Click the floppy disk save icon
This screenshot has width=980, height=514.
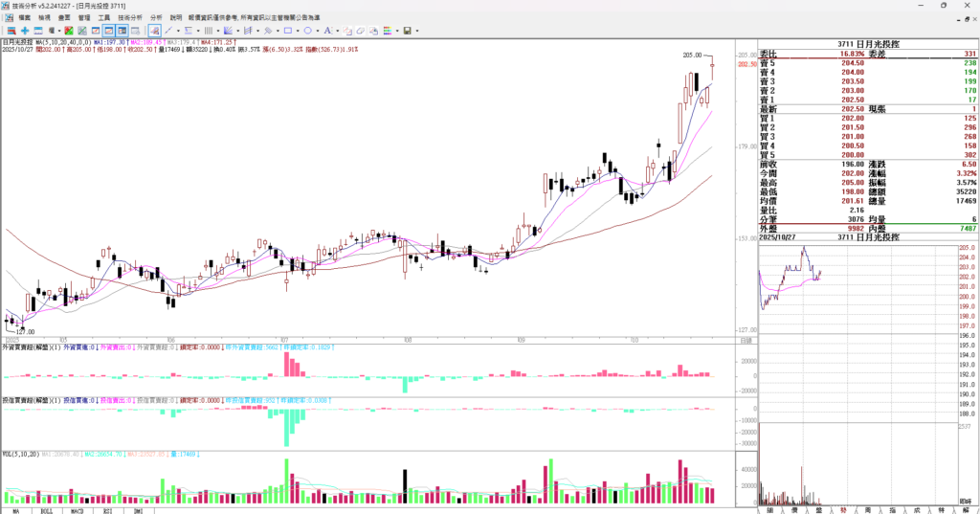407,31
